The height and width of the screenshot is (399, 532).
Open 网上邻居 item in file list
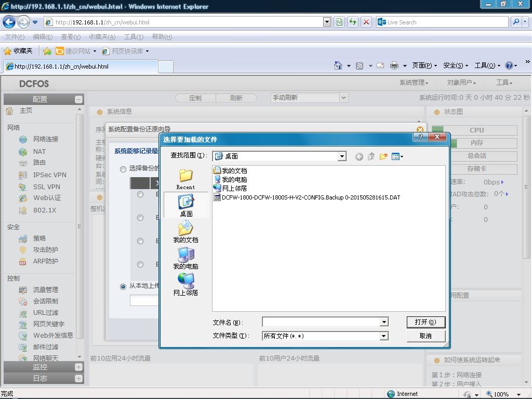(x=230, y=188)
